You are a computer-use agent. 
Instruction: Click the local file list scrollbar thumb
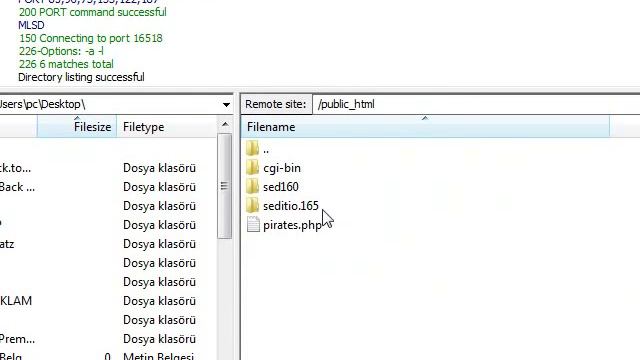[224, 186]
